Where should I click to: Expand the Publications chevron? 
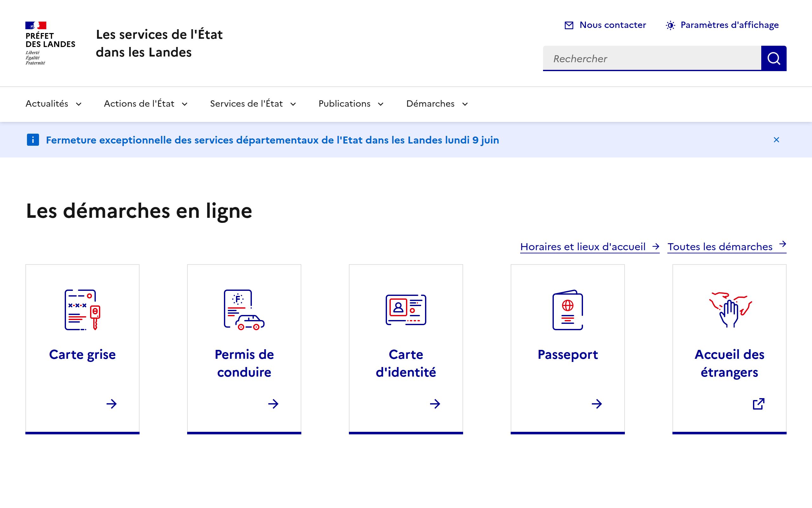(x=381, y=104)
